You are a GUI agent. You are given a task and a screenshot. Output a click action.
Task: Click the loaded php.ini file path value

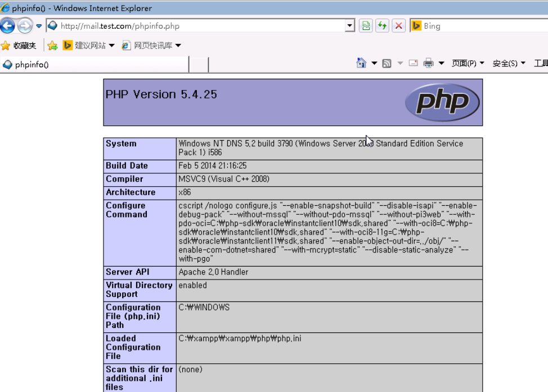coord(240,339)
